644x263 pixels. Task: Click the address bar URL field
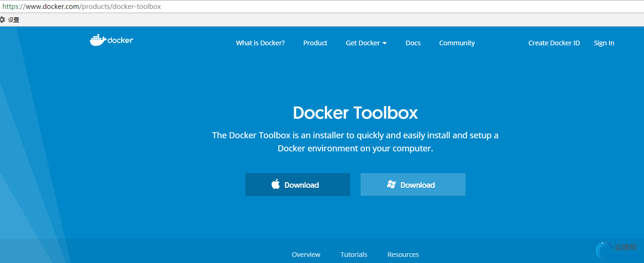pyautogui.click(x=322, y=7)
